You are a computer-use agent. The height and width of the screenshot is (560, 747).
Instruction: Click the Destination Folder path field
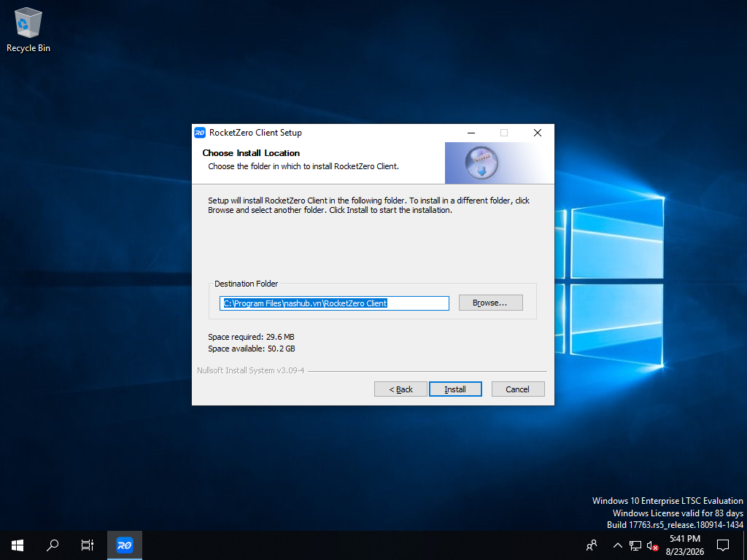click(x=334, y=303)
